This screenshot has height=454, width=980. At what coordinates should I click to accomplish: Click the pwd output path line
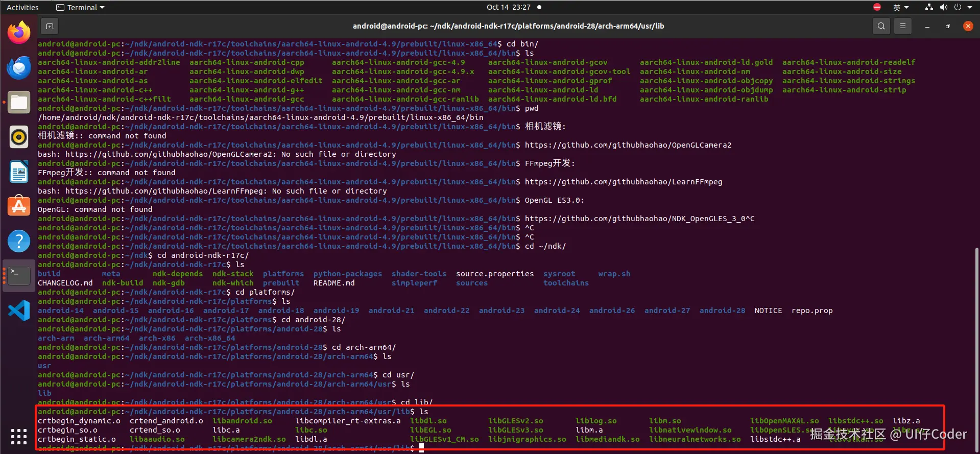(260, 117)
